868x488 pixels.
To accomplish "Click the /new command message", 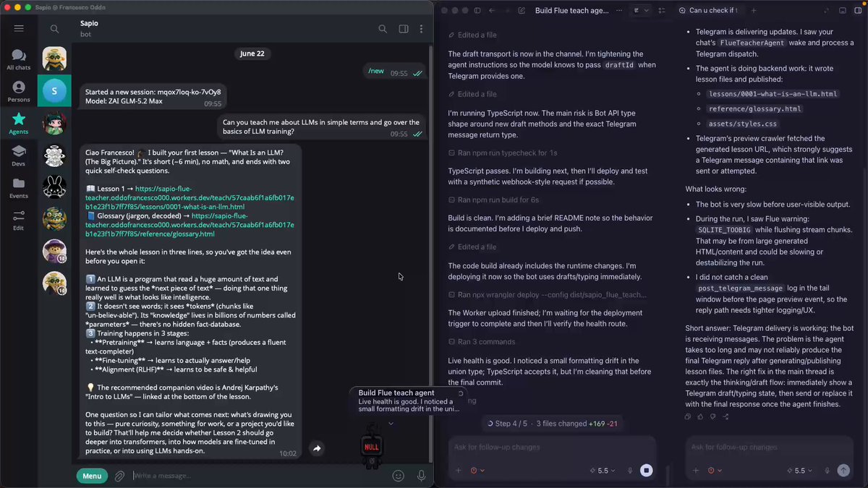I will tap(395, 72).
